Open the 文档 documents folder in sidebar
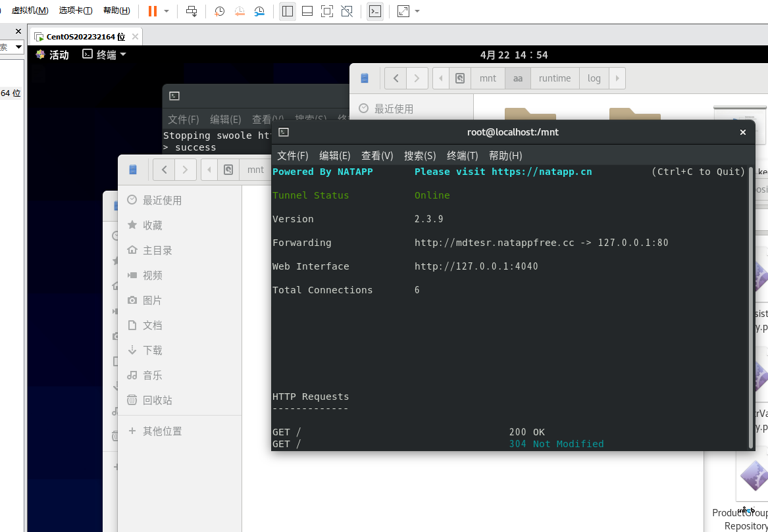This screenshot has height=532, width=768. 180,326
